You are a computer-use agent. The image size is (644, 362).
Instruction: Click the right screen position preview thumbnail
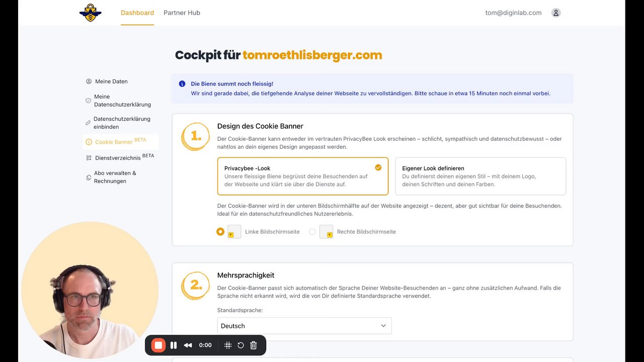click(x=326, y=232)
